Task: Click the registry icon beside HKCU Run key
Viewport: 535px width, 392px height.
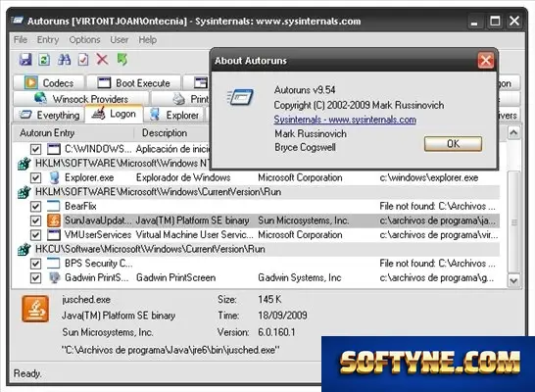Action: pos(24,249)
